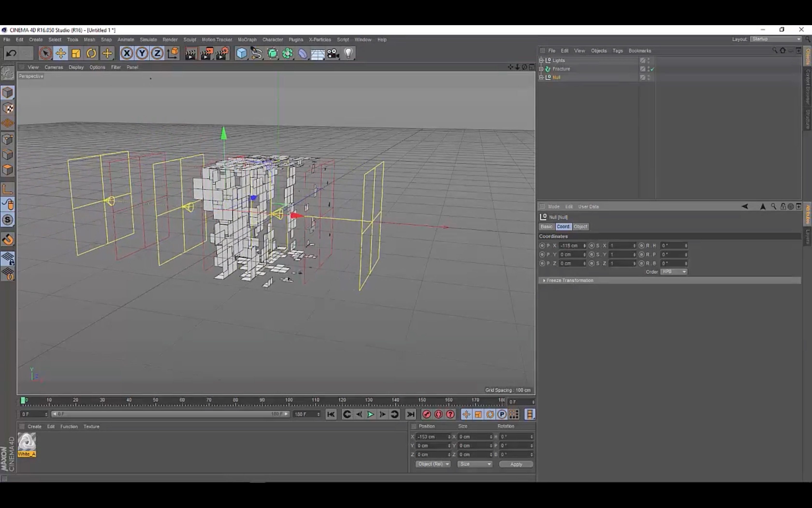Expand the Lights object tree
Screen dimensions: 812x508
(x=541, y=60)
